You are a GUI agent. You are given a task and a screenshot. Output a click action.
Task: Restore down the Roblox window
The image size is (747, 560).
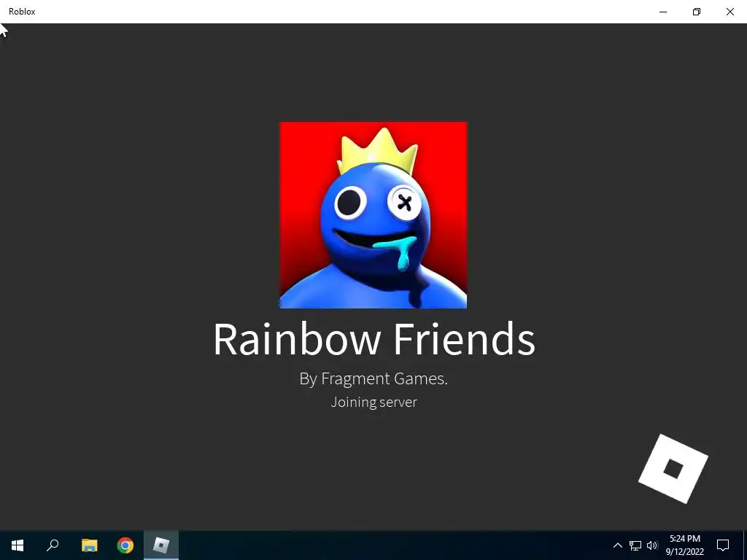pos(697,12)
